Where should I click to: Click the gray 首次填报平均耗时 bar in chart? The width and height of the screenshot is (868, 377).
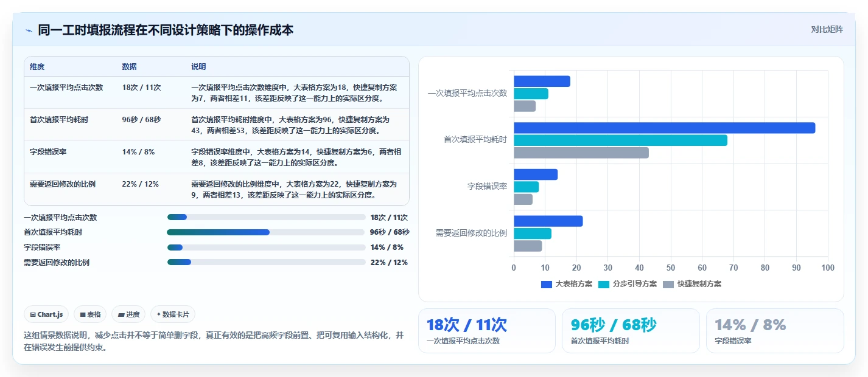[x=581, y=153]
